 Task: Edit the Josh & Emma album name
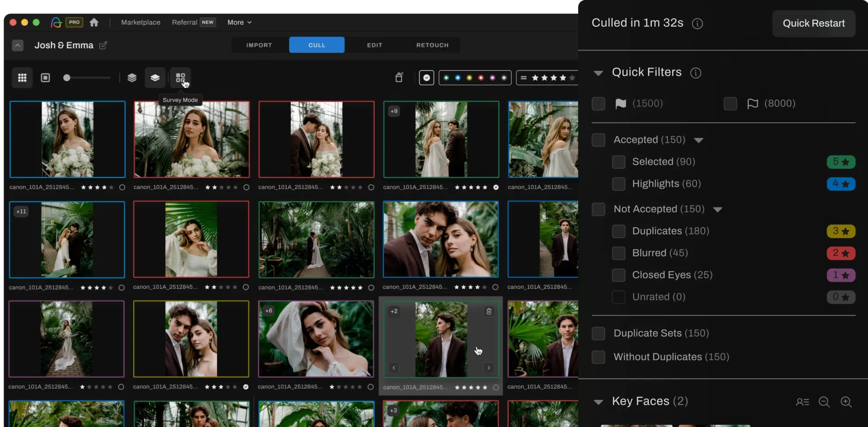[103, 45]
